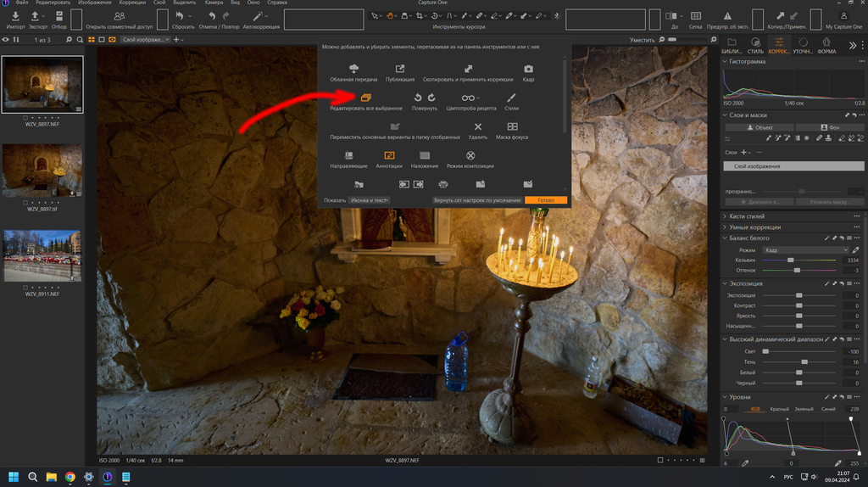Open My Capture One account icon
The height and width of the screenshot is (487, 868).
tap(843, 16)
